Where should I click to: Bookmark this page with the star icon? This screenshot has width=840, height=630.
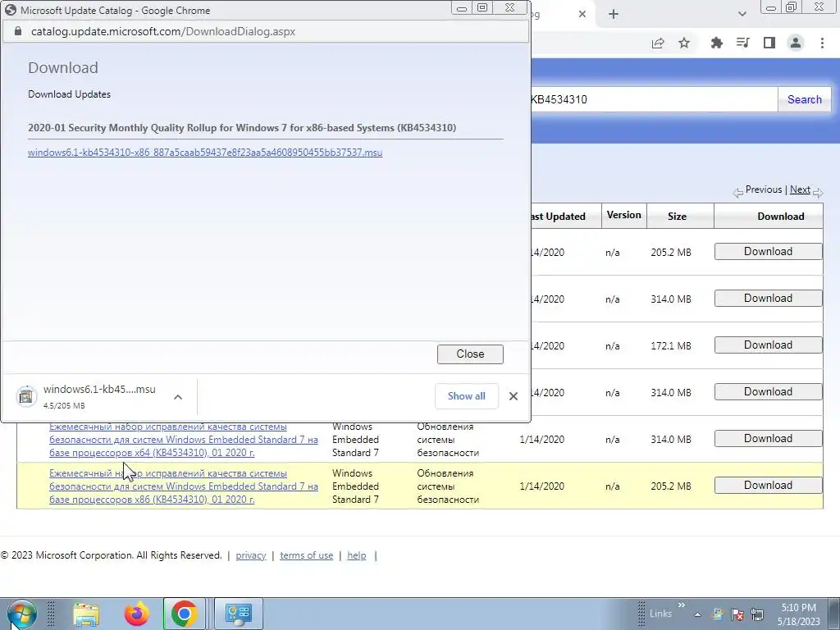pyautogui.click(x=684, y=43)
